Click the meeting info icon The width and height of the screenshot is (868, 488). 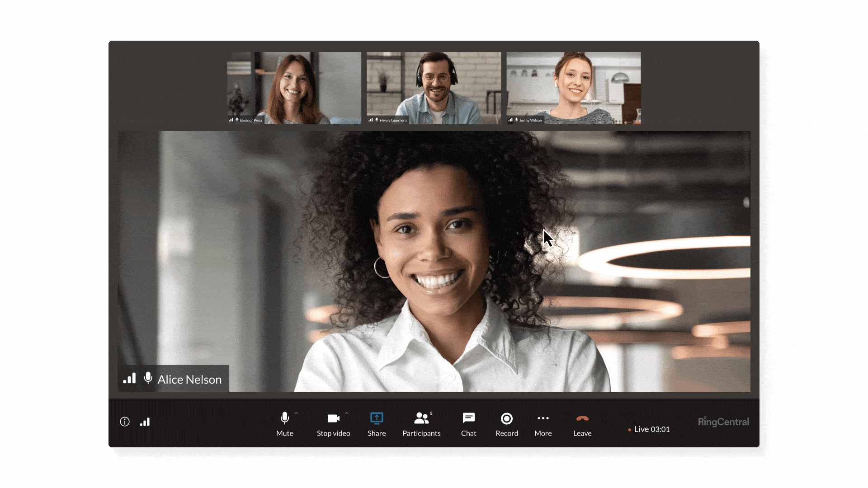[x=125, y=422]
